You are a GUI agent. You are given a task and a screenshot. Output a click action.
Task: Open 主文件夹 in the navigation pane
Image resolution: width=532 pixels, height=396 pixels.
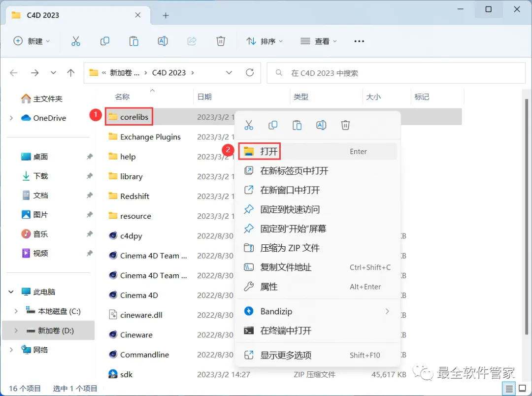(x=42, y=99)
